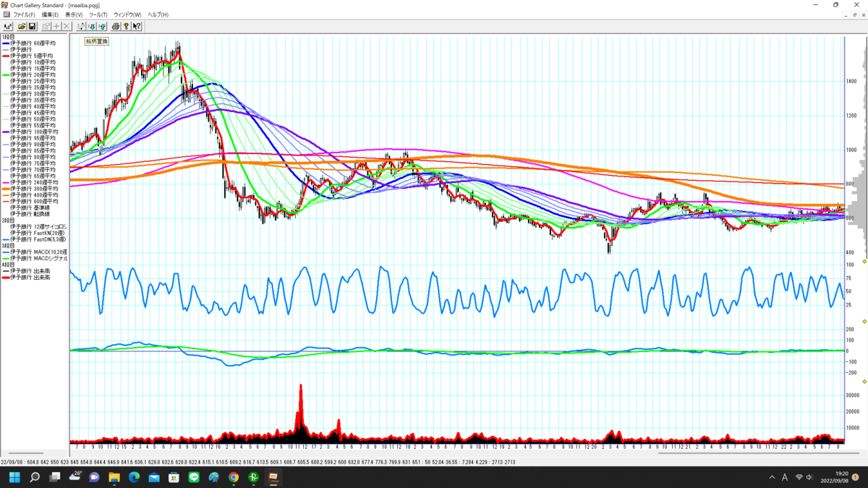Open help with the yellow question mark icon
The width and height of the screenshot is (868, 488).
point(126,27)
